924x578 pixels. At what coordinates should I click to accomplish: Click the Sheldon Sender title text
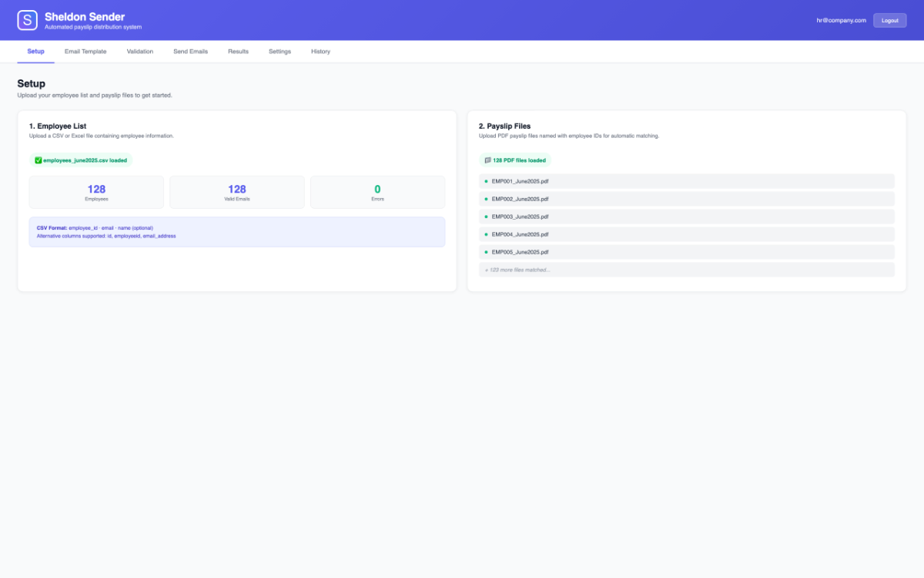[85, 16]
